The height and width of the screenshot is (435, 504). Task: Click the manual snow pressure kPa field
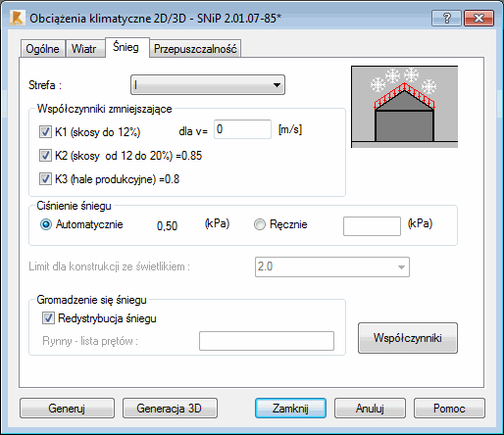372,226
